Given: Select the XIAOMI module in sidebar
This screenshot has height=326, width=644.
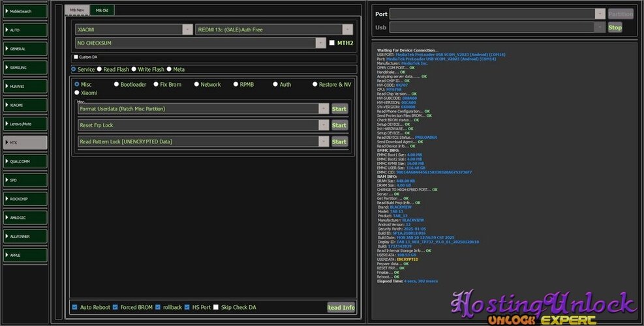Looking at the screenshot, I should point(25,105).
